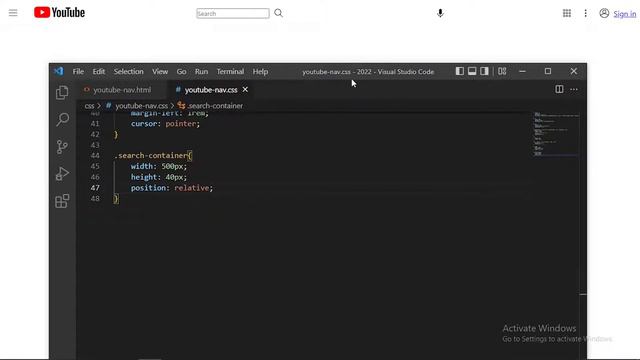Click line number 47 in gutter
The image size is (640, 360).
95,188
